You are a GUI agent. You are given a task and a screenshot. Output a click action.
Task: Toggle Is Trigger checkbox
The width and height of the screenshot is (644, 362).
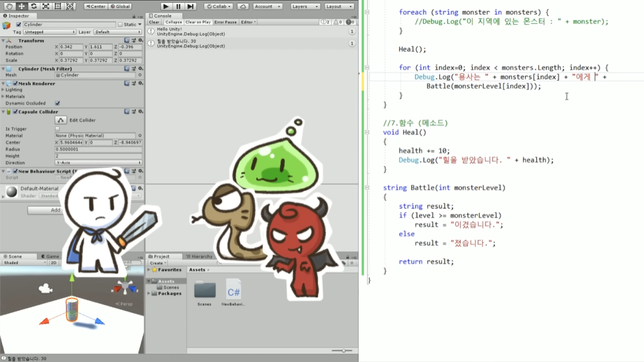57,129
